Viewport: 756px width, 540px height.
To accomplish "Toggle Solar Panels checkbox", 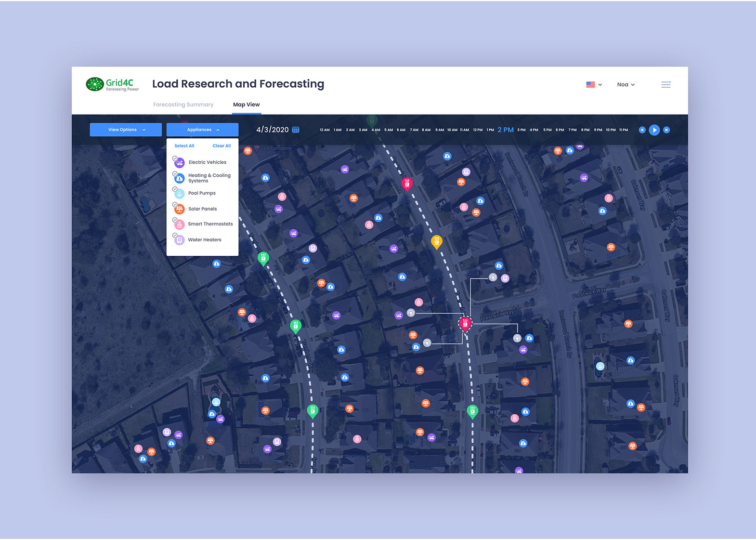I will click(175, 205).
